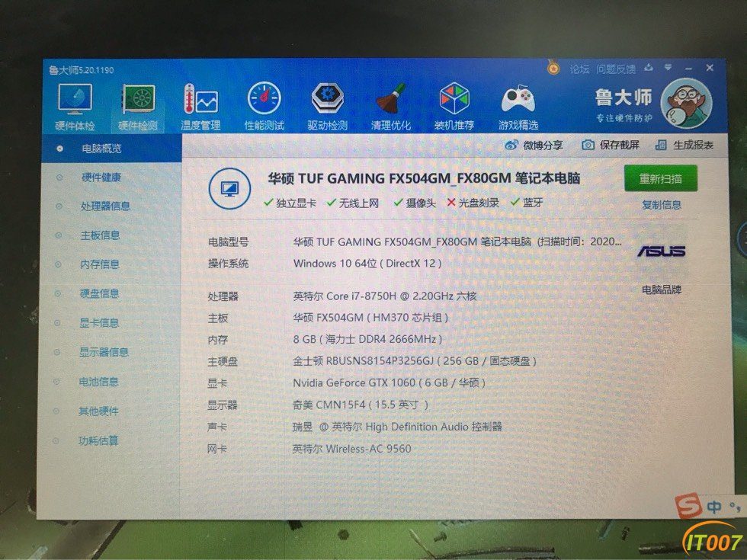Click the main disk value 金士顿 RBUSNS8154P3256GJ
The image size is (747, 560).
[415, 361]
